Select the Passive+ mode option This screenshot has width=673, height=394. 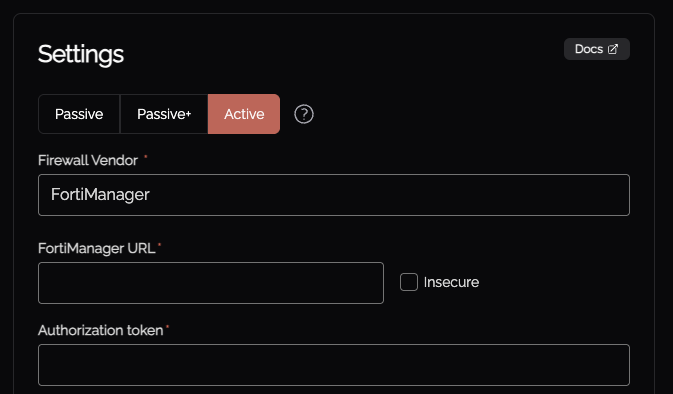coord(164,114)
